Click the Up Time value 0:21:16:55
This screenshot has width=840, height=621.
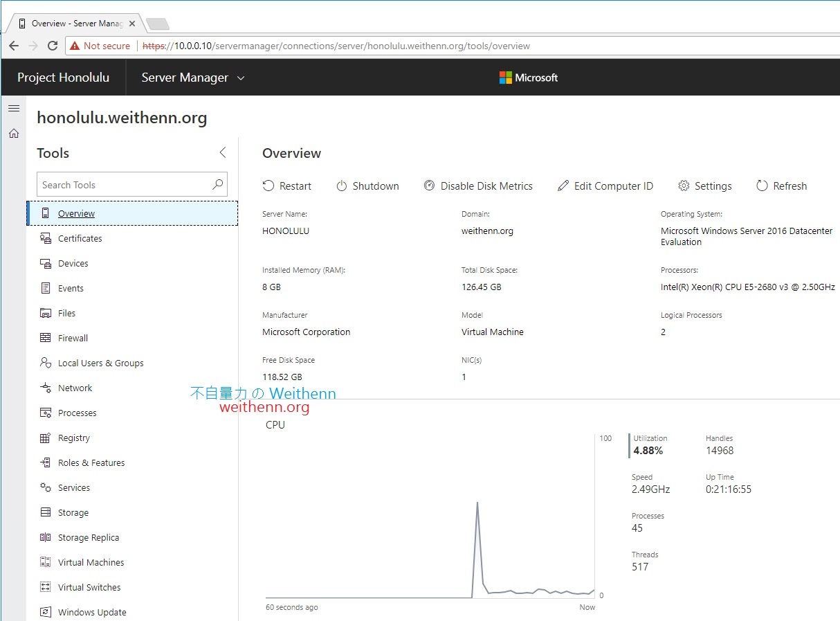(729, 489)
